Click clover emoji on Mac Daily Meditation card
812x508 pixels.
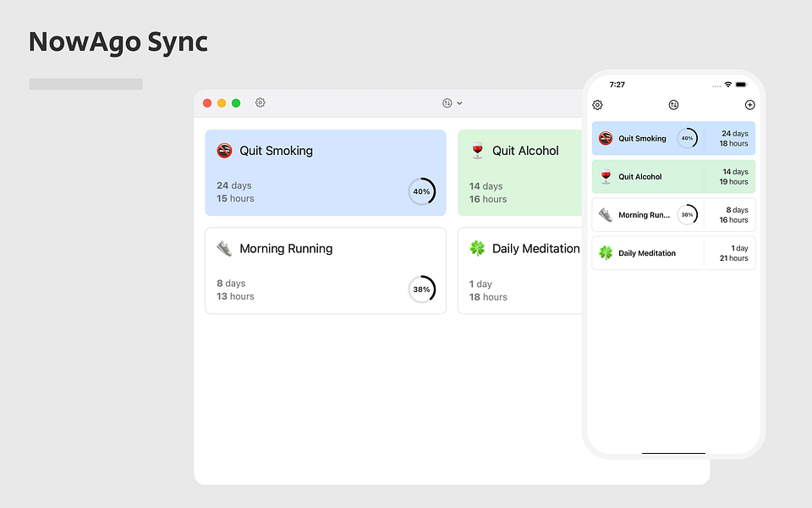pos(477,248)
